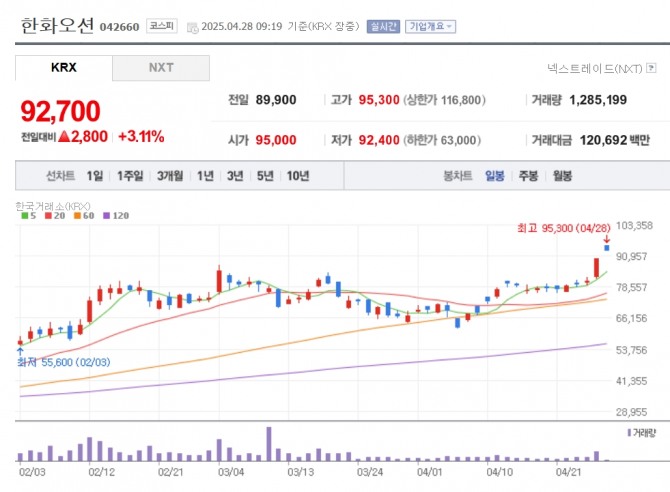Click the 코스피 market badge
The height and width of the screenshot is (492, 670).
tap(162, 26)
